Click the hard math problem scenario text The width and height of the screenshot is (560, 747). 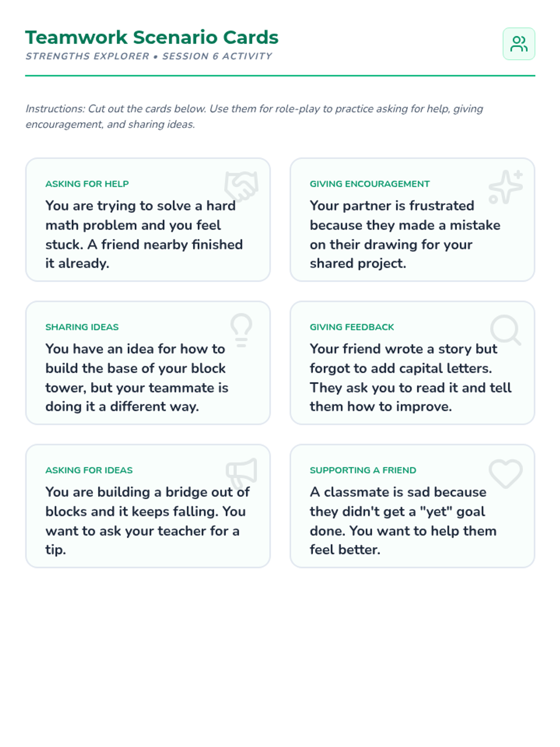coord(144,234)
